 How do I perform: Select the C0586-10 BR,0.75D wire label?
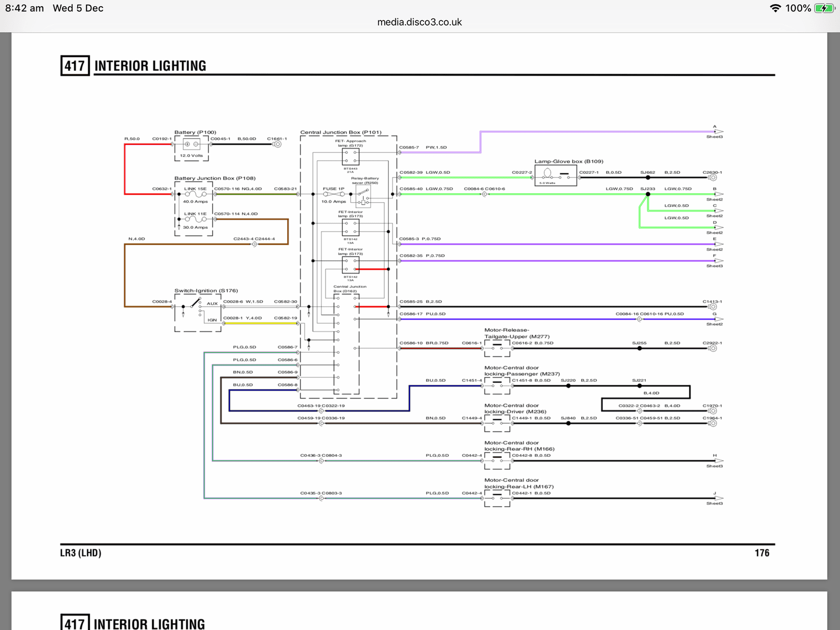(424, 343)
